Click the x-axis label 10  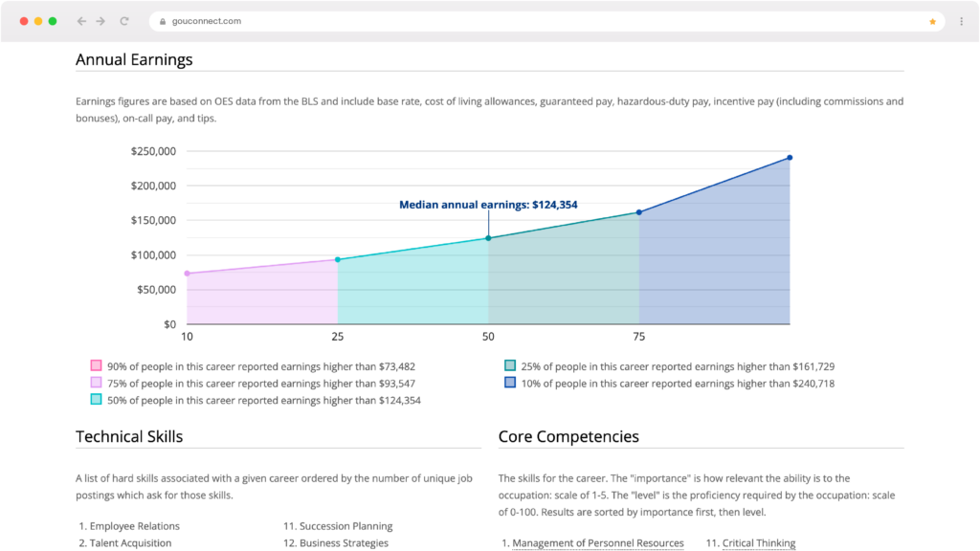pyautogui.click(x=187, y=337)
